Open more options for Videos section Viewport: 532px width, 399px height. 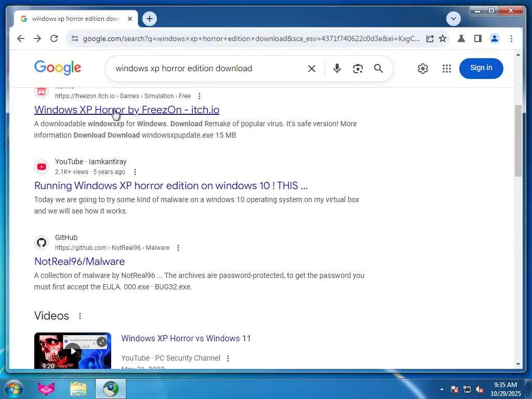tap(80, 316)
